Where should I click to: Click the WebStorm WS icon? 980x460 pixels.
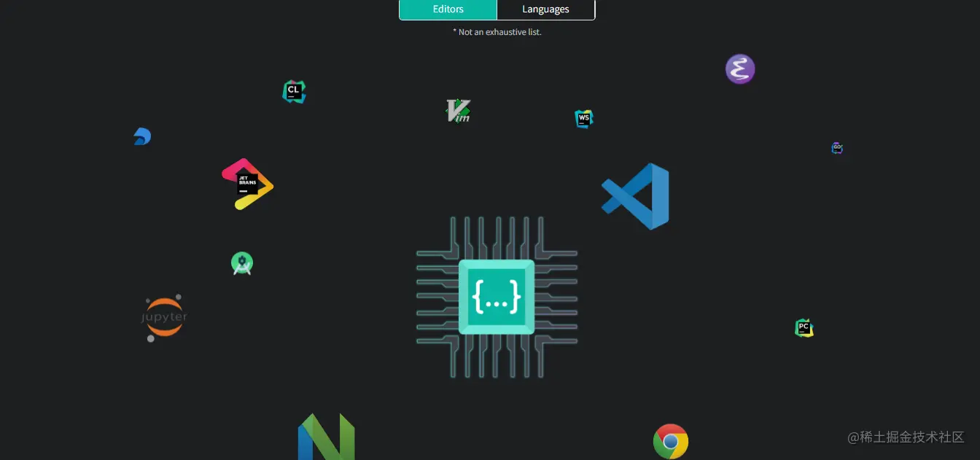pos(583,119)
